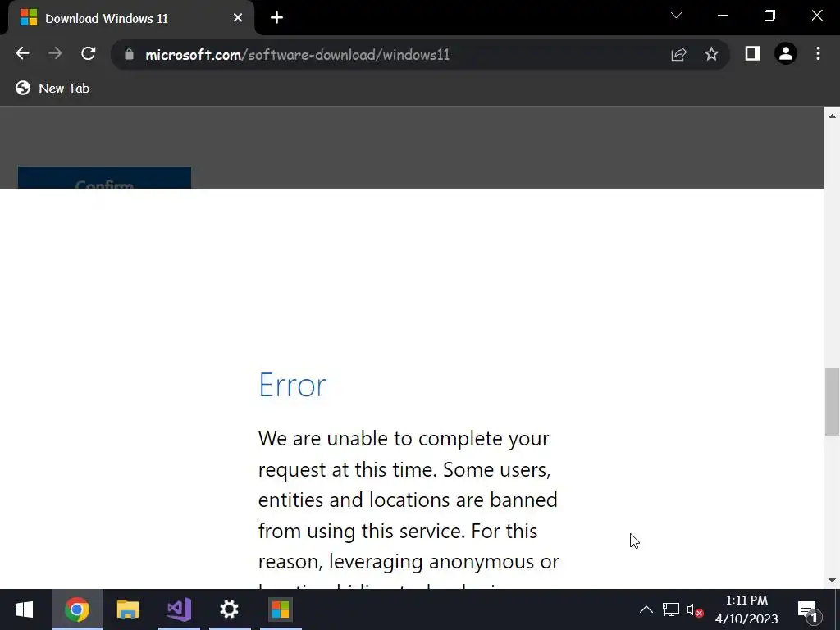Image resolution: width=840 pixels, height=630 pixels.
Task: Click the text 'We are unable to complete your'
Action: pyautogui.click(x=404, y=438)
